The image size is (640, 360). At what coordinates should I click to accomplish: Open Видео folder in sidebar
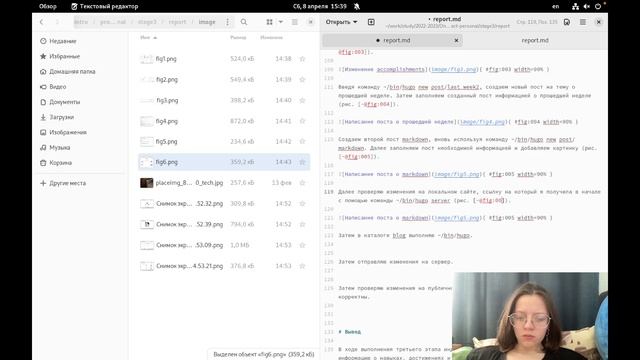coord(53,87)
